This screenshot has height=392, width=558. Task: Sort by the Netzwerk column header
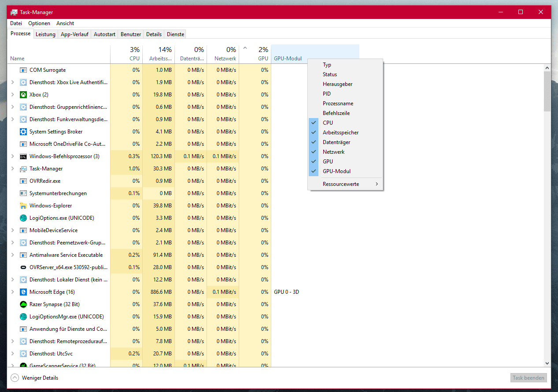[223, 54]
